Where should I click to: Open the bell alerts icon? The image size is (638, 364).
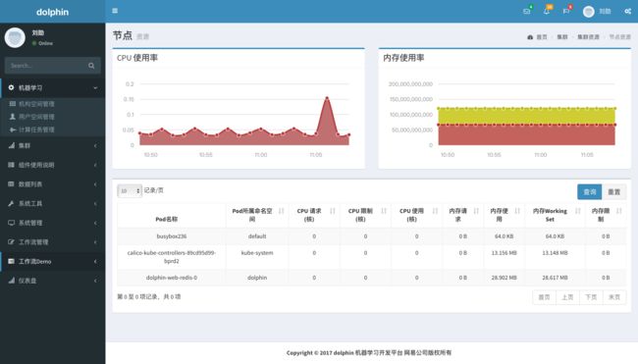[547, 12]
